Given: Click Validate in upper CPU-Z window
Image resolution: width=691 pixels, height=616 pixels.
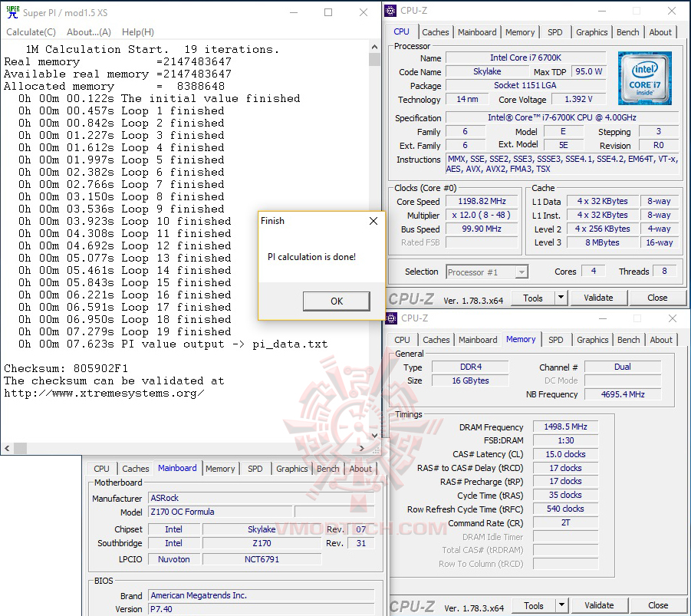Looking at the screenshot, I should pyautogui.click(x=598, y=298).
